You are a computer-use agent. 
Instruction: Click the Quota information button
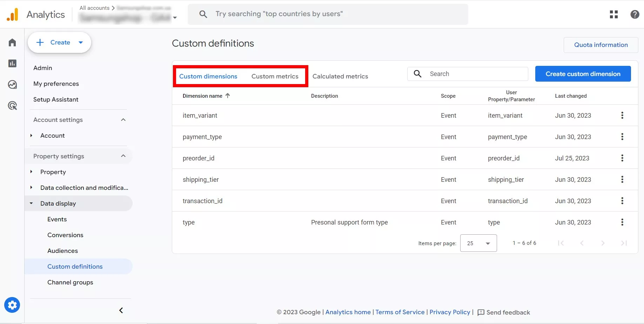pos(601,45)
